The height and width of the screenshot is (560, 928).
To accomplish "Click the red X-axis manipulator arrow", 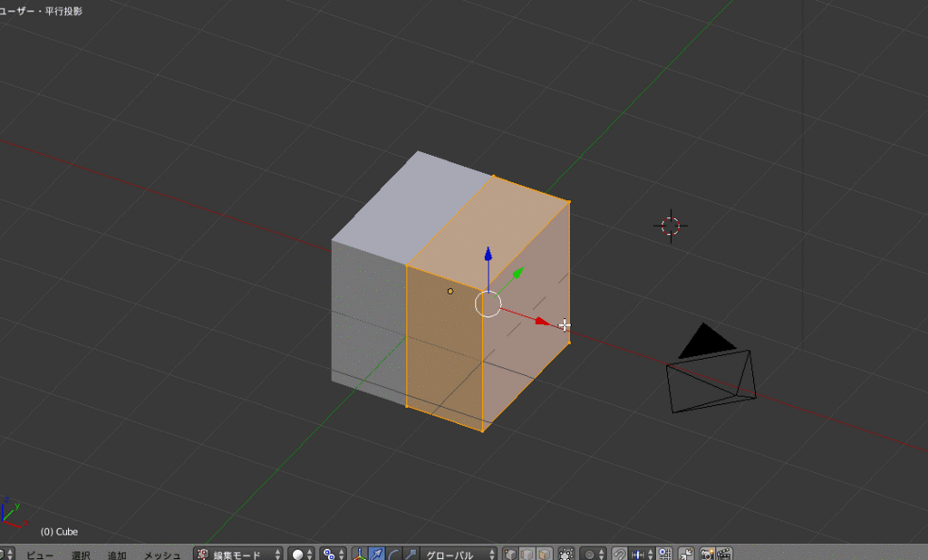I will [542, 322].
